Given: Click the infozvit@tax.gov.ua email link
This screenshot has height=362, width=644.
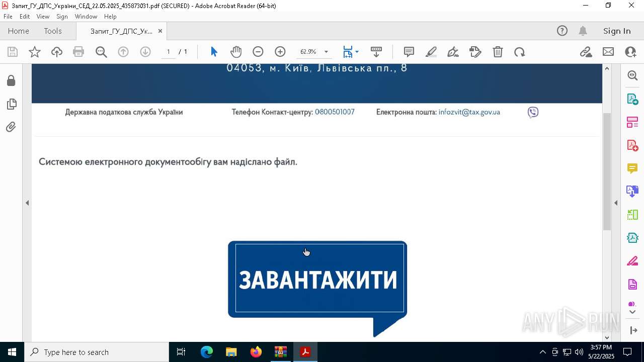Looking at the screenshot, I should click(469, 112).
